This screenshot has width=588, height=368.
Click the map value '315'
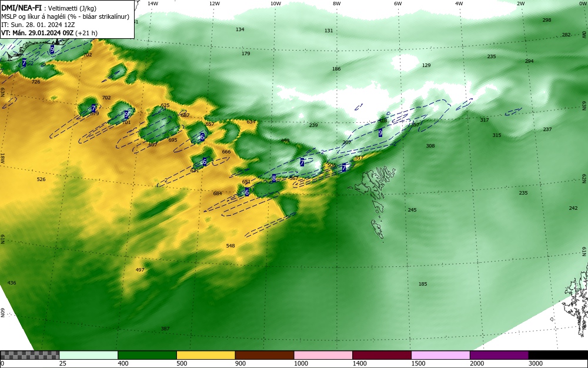(496, 135)
